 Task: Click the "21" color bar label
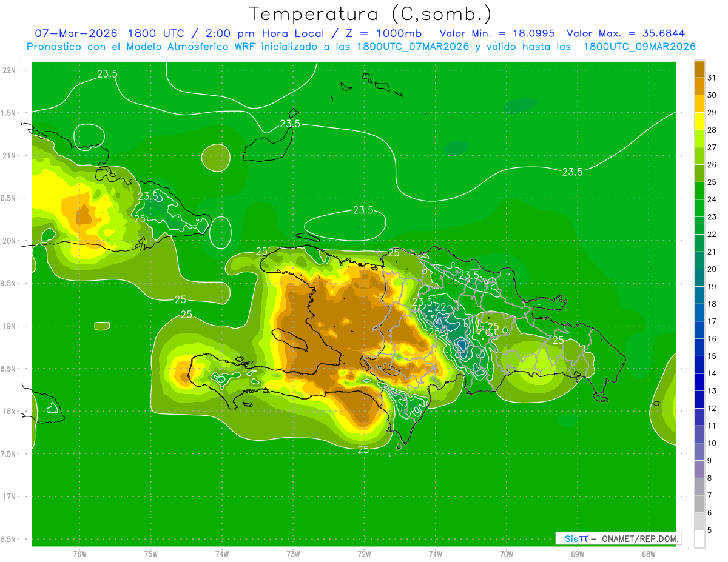(x=712, y=252)
